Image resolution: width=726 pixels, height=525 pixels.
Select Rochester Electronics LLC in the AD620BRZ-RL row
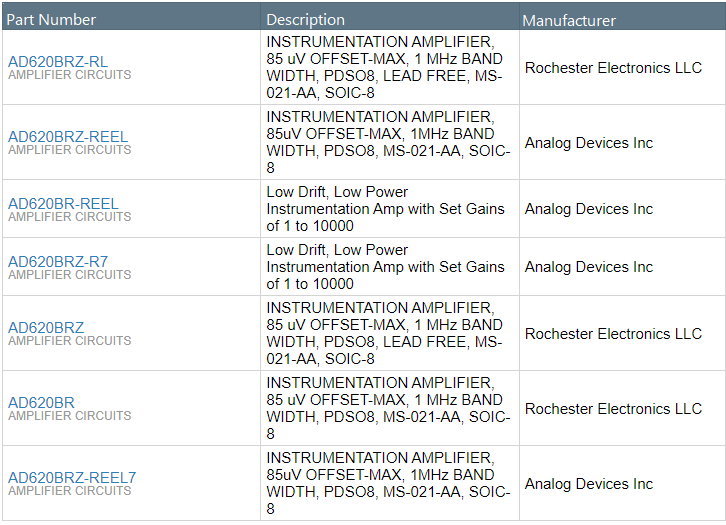tap(613, 68)
